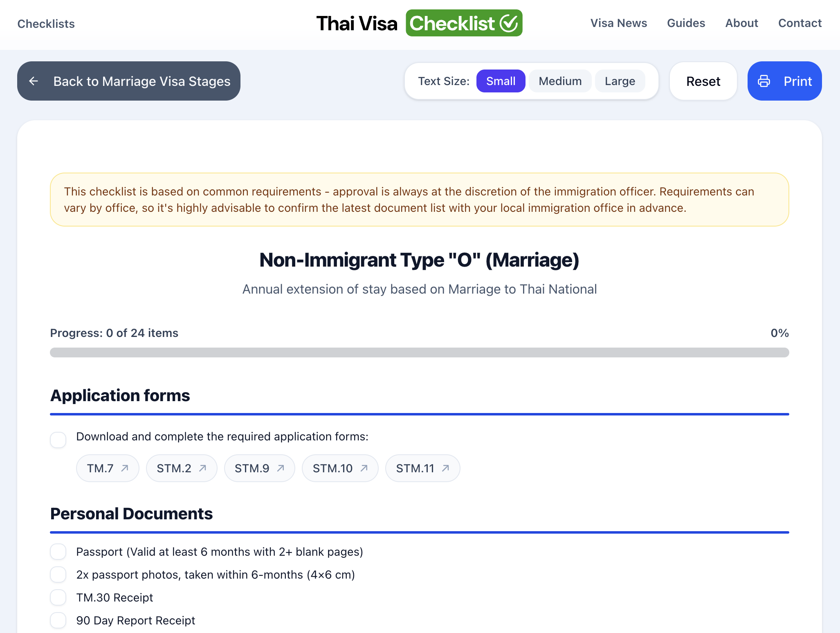Mark the Passport requirement as complete
The width and height of the screenshot is (840, 633).
coord(58,552)
